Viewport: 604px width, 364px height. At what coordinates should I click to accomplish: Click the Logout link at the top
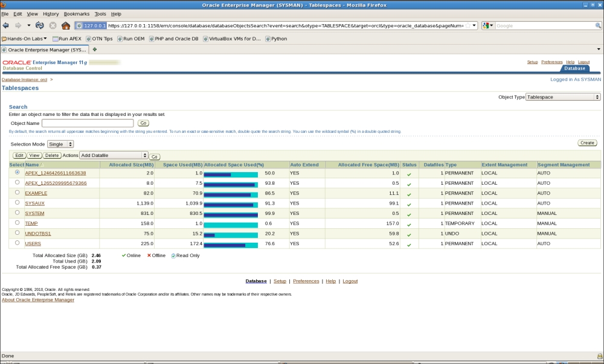(x=583, y=62)
